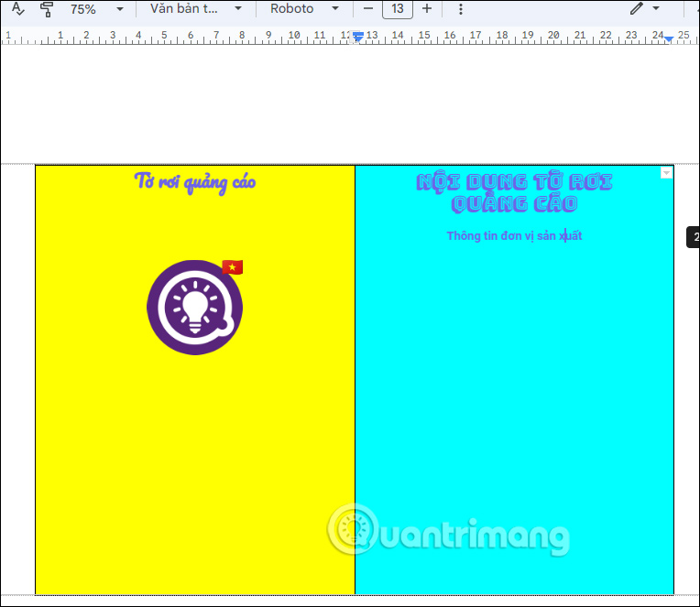Click the 'Thông tin đơn vị sản xuất' text
This screenshot has width=700, height=607.
pos(514,235)
